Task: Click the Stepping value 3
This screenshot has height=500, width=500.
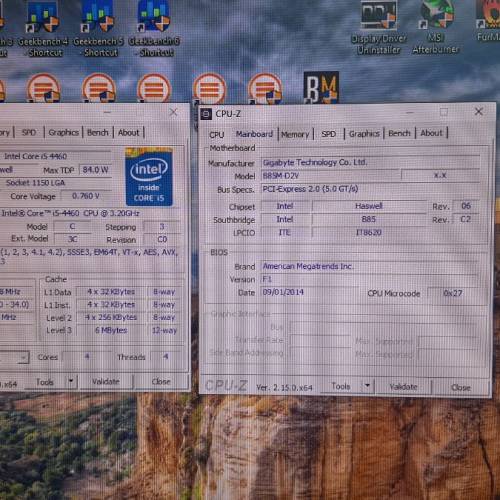Action: click(162, 227)
